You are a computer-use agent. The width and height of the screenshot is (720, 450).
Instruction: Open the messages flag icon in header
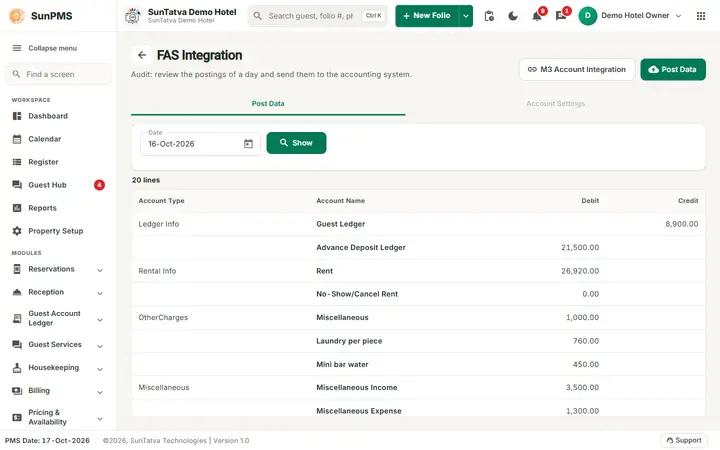(560, 17)
